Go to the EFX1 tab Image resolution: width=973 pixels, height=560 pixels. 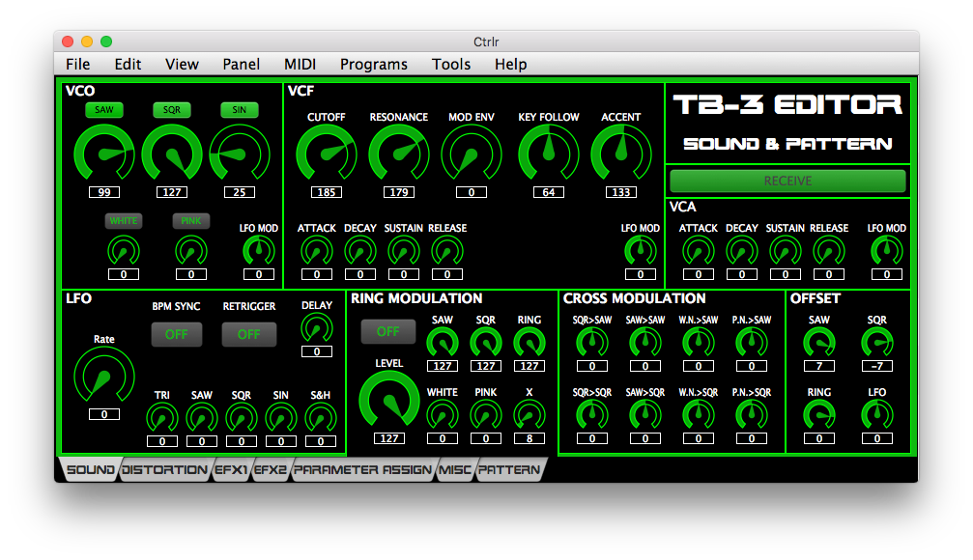click(x=232, y=469)
